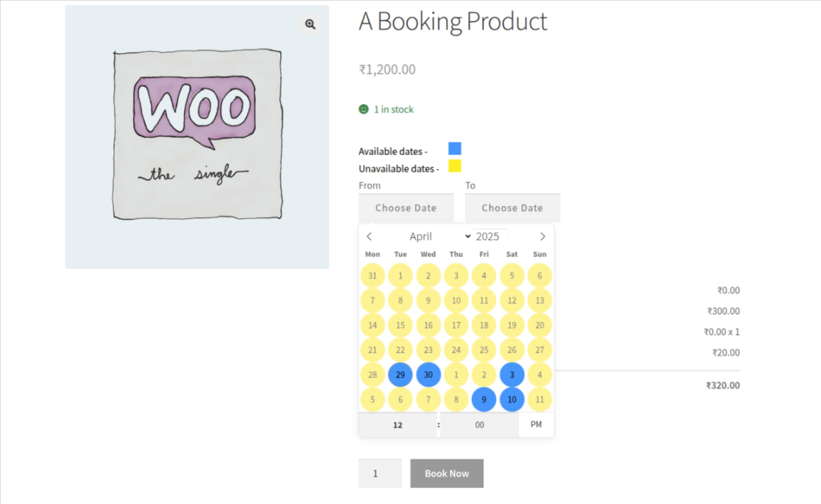This screenshot has height=504, width=821.
Task: Click the ₹320.00 total amount
Action: coord(723,386)
